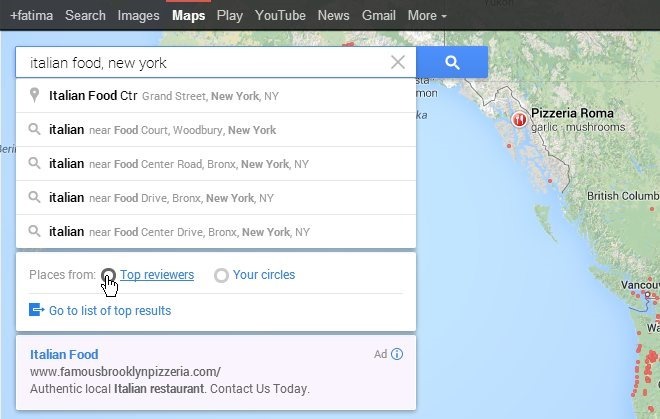Screen dimensions: 660x419
Task: Open YouTube in the top bar
Action: point(280,16)
